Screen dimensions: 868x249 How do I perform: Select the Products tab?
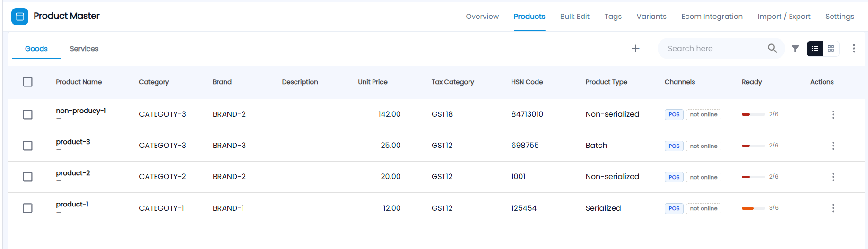coord(529,17)
